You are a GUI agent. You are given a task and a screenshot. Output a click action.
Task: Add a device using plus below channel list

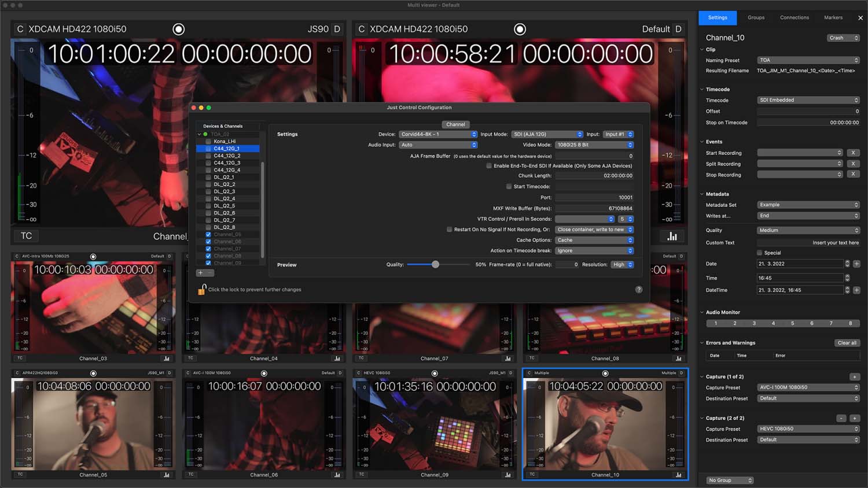200,273
